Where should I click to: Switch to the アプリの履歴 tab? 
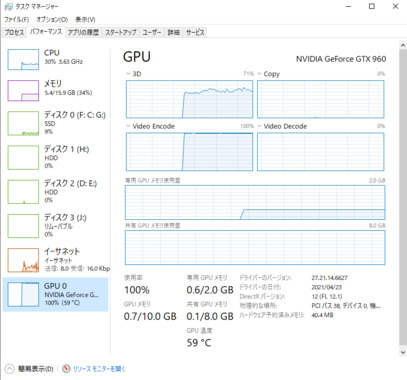click(83, 32)
